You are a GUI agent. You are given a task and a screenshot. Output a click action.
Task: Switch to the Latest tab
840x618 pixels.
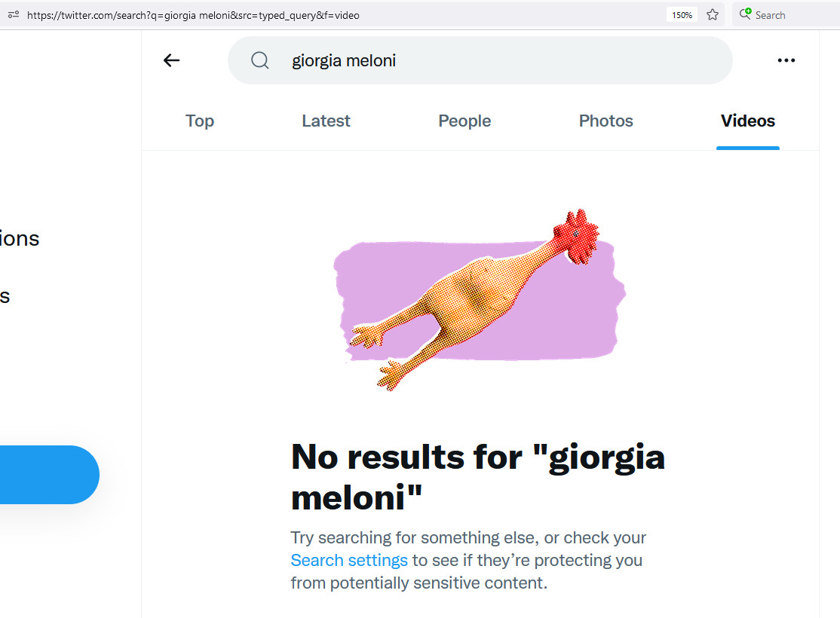pos(326,121)
